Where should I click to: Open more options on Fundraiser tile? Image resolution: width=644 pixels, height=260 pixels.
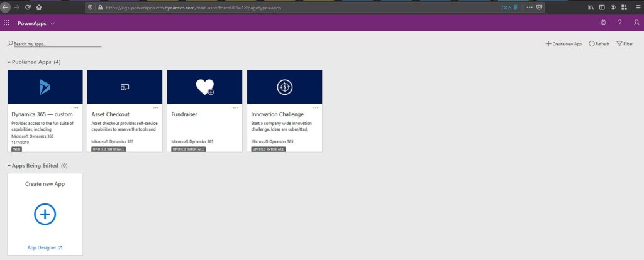(235, 107)
